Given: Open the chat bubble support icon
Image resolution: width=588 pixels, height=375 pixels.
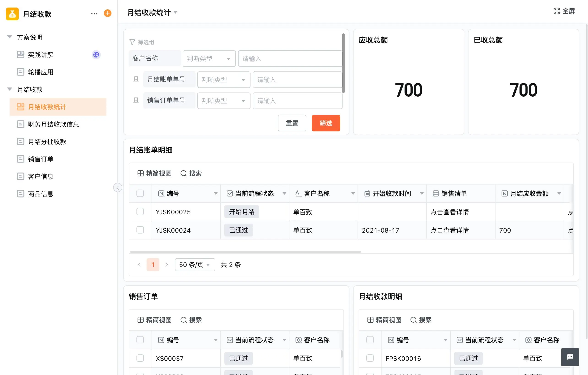Looking at the screenshot, I should tap(570, 357).
